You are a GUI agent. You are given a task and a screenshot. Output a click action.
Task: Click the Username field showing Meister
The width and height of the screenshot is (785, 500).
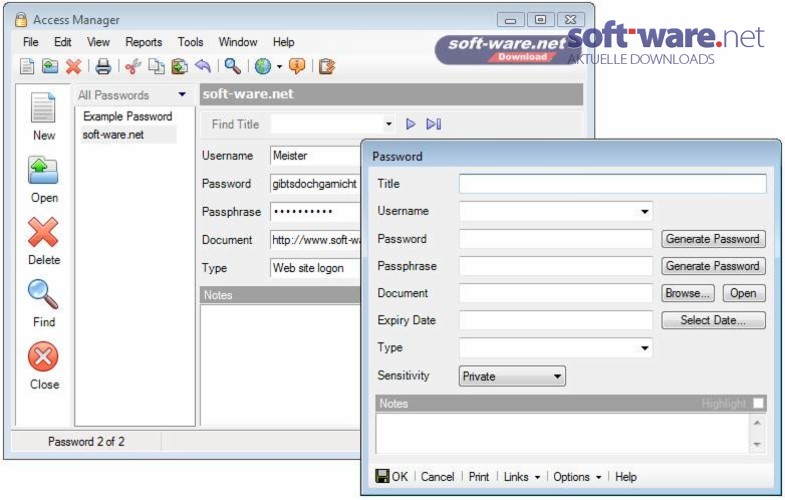coord(315,156)
